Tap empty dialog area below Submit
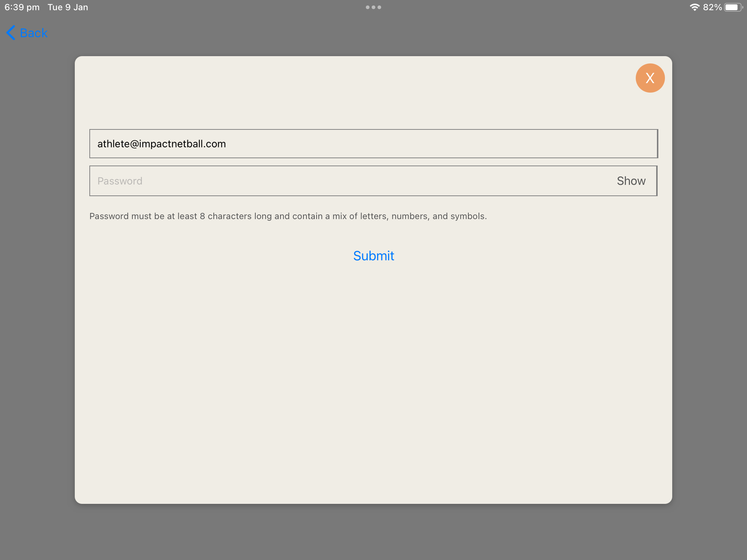747x560 pixels. coord(373,383)
